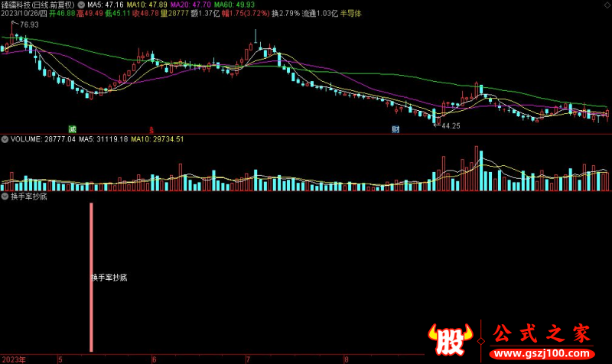Click the 高49.49 high price value

click(x=90, y=14)
